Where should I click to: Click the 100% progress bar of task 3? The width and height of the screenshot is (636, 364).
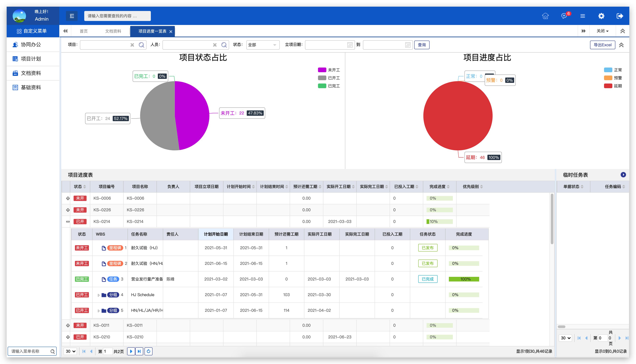pos(464,279)
